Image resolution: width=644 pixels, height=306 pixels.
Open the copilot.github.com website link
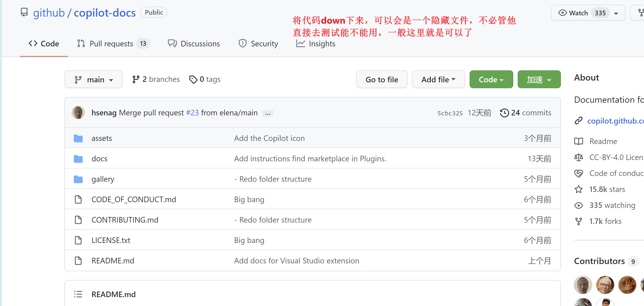click(x=615, y=121)
